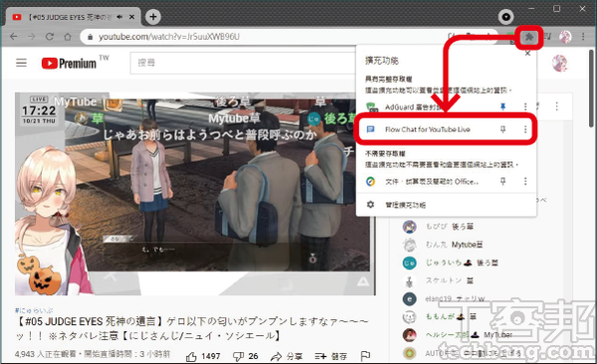The image size is (597, 364).
Task: Open a new browser tab
Action: (x=153, y=17)
